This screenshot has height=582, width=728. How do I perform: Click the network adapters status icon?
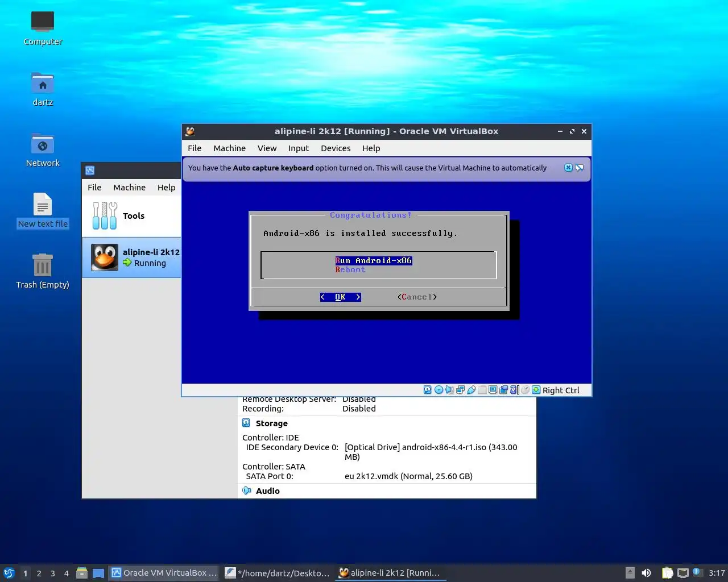(x=460, y=390)
